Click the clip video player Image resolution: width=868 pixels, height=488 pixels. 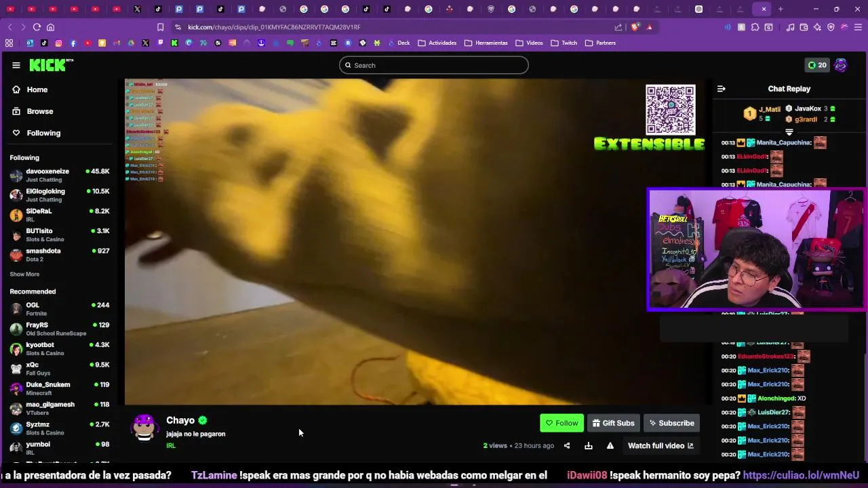pos(416,242)
